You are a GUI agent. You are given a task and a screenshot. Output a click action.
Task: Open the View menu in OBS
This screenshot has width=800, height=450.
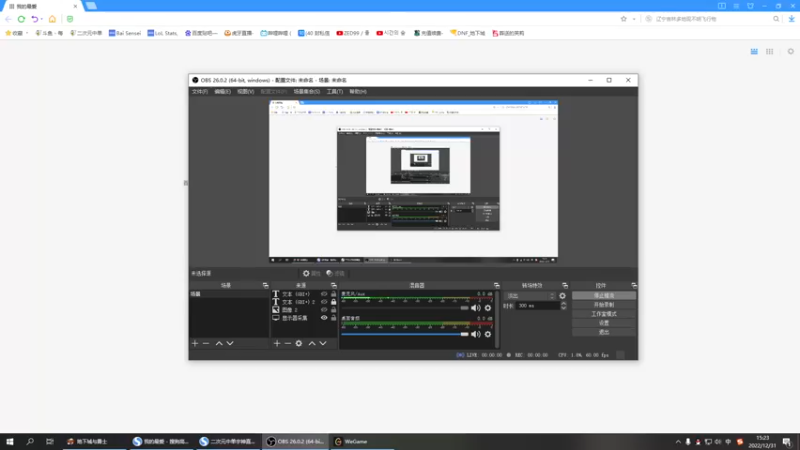pos(245,91)
